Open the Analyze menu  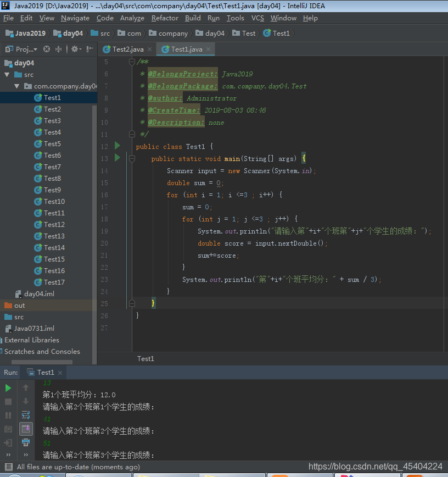[132, 18]
